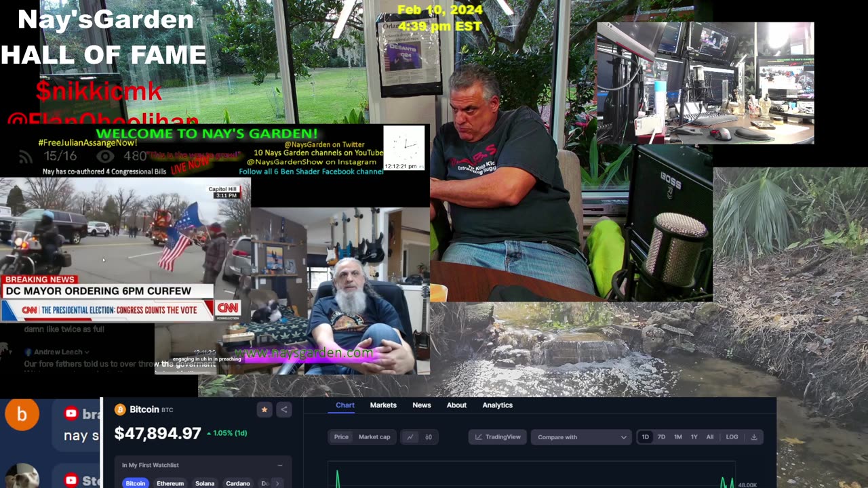
Task: Click the viewers eye icon next to 480
Action: tap(105, 157)
